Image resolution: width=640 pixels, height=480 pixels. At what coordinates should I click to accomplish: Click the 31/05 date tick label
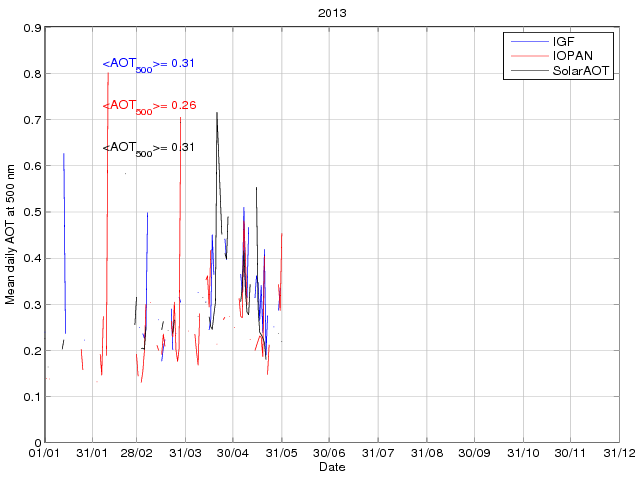[x=282, y=454]
